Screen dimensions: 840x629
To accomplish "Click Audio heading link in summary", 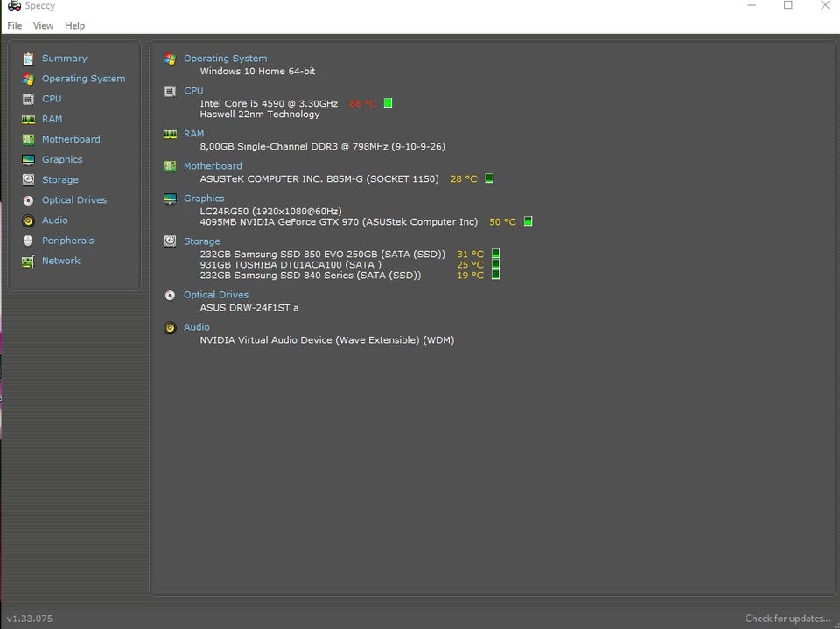I will [197, 327].
